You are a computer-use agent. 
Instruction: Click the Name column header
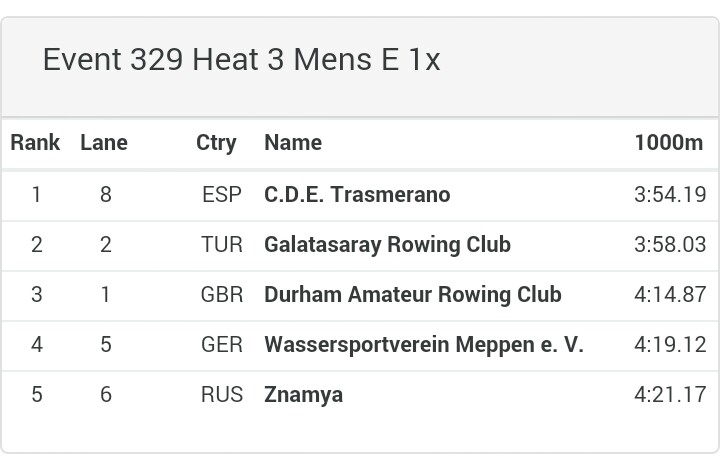(293, 142)
